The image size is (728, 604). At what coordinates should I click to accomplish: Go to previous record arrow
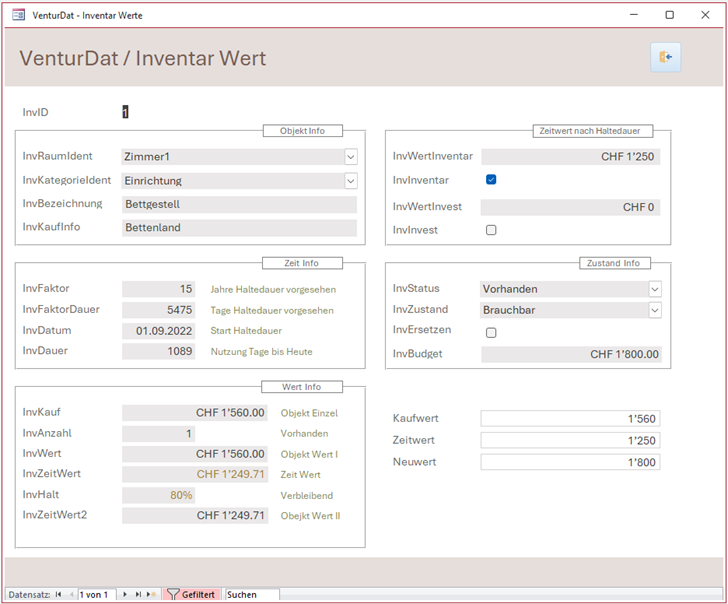[70, 594]
